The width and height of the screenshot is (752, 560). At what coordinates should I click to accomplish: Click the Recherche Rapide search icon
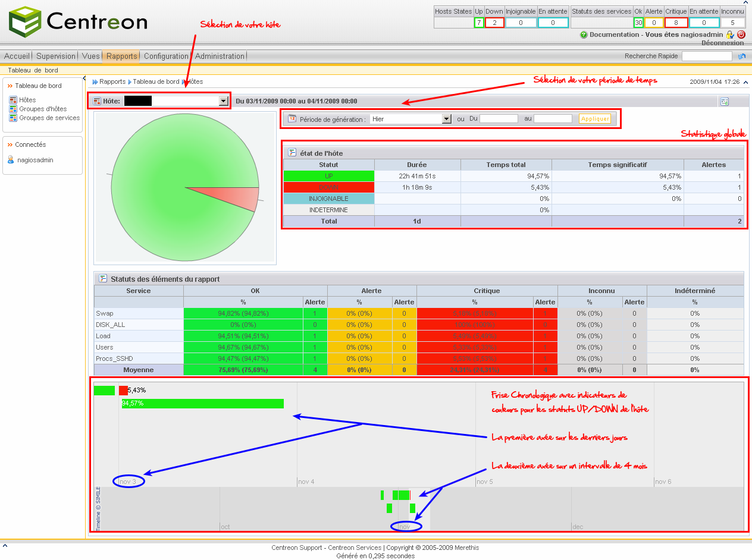[741, 56]
